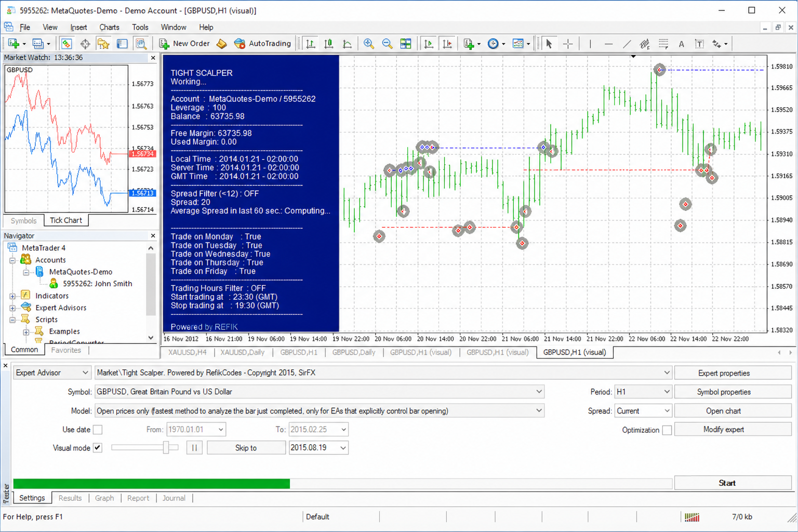This screenshot has height=532, width=798.
Task: Enable the Optimization checkbox
Action: 667,430
